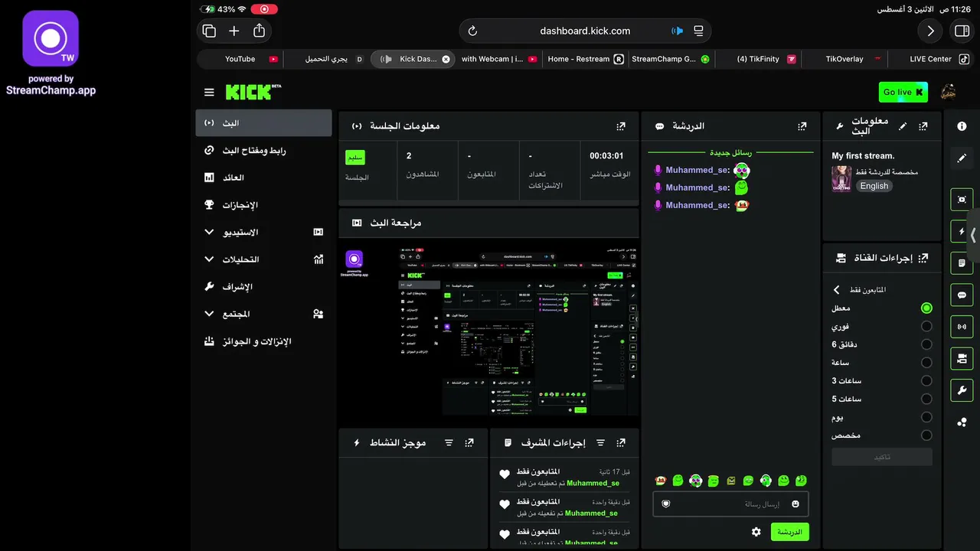
Task: Click the greyed تأكيد confirm button
Action: pos(882,457)
